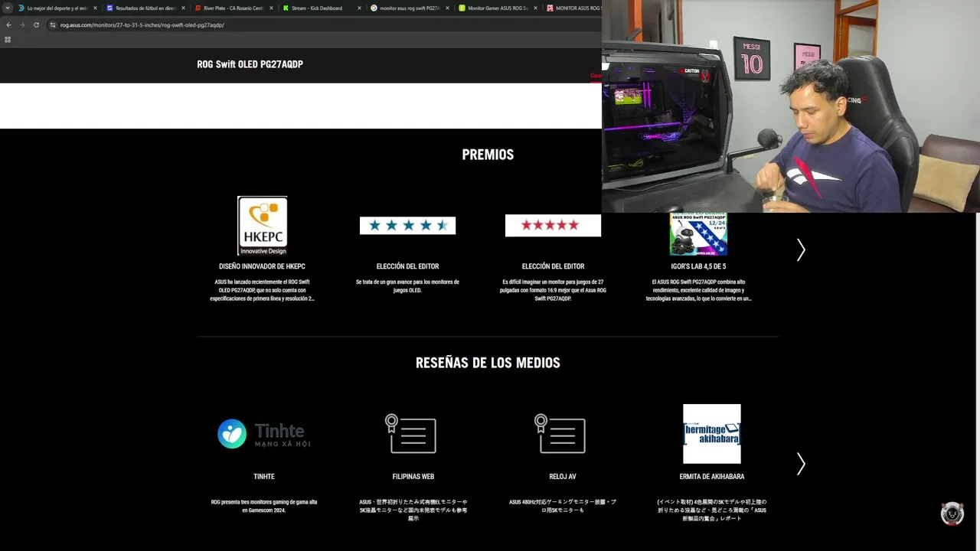
Task: Click the certificate icon above 'FILIPINAS WEB'
Action: pos(411,433)
